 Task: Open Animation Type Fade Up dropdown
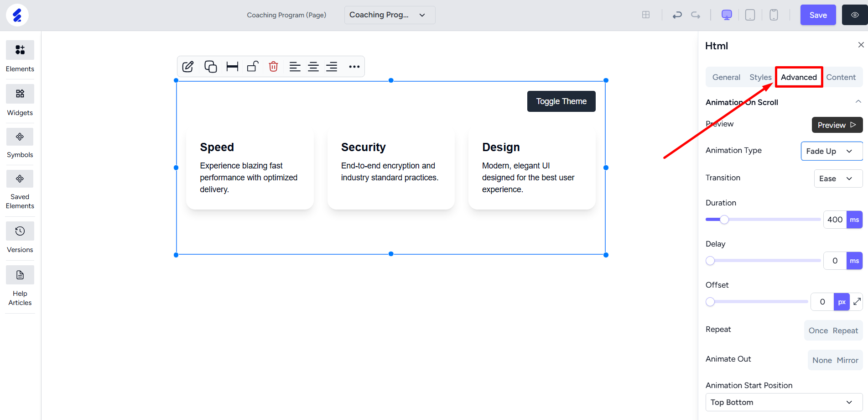[832, 151]
